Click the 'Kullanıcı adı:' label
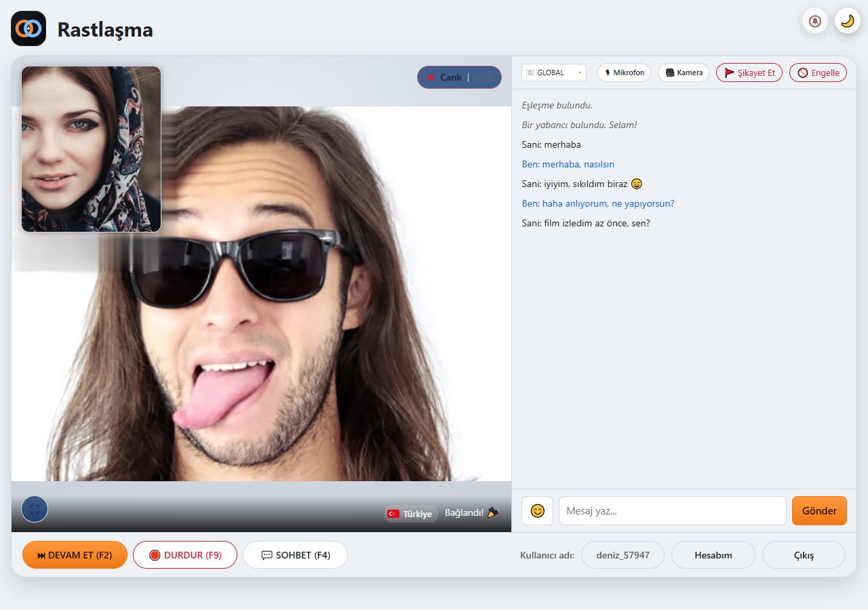This screenshot has width=868, height=610. coord(547,555)
